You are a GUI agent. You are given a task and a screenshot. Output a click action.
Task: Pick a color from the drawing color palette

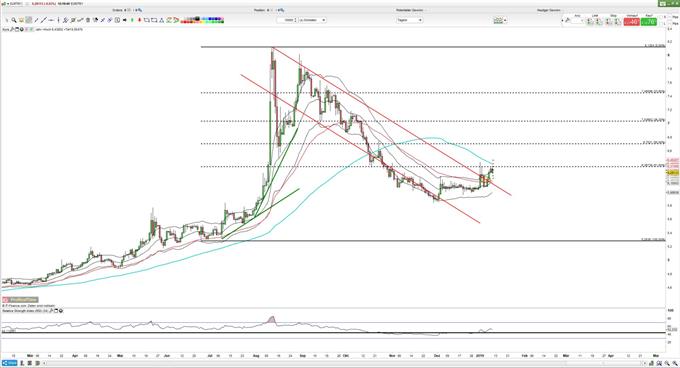coord(203,20)
